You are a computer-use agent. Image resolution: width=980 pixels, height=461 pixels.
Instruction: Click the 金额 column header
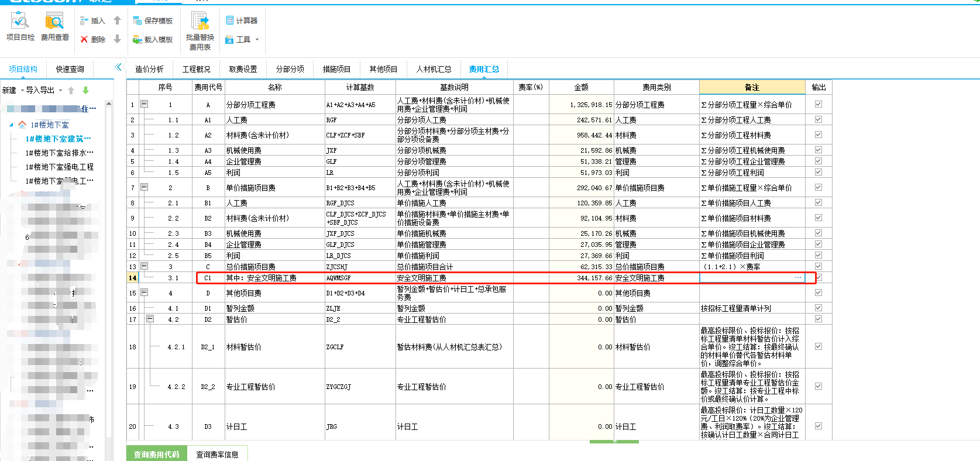coord(581,87)
